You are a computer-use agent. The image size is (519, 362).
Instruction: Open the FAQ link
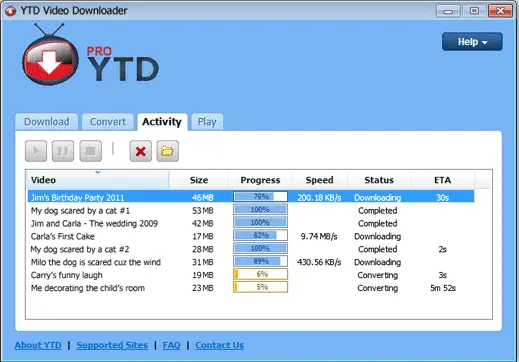171,345
